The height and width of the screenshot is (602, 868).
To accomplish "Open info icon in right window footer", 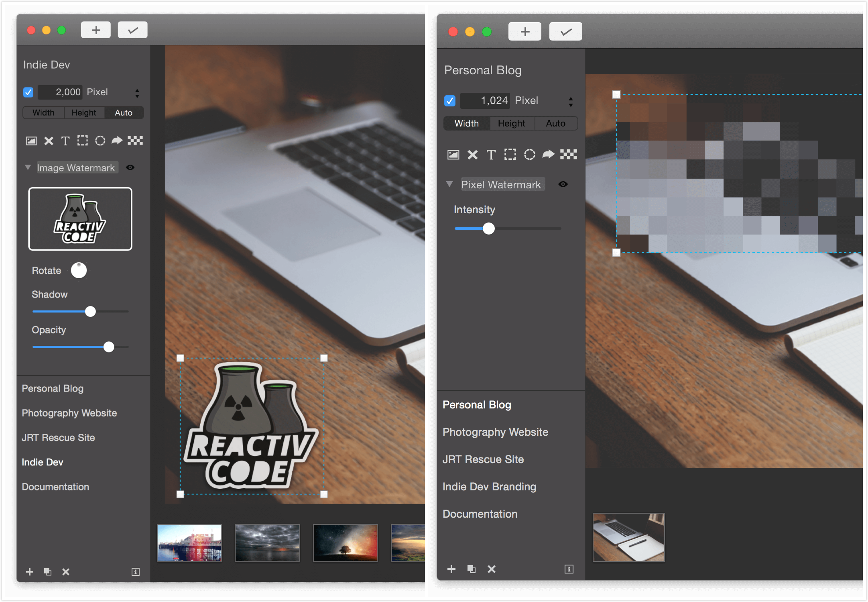I will point(569,569).
